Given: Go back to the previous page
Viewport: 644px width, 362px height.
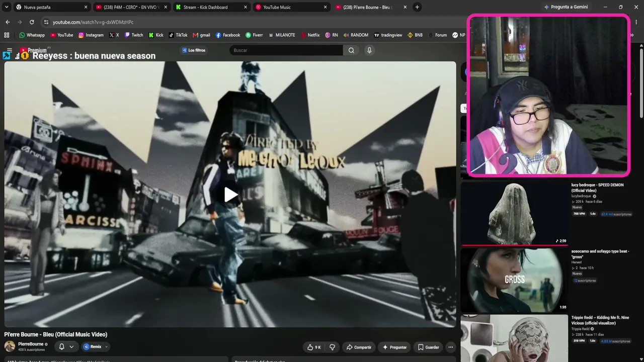Looking at the screenshot, I should pyautogui.click(x=8, y=22).
